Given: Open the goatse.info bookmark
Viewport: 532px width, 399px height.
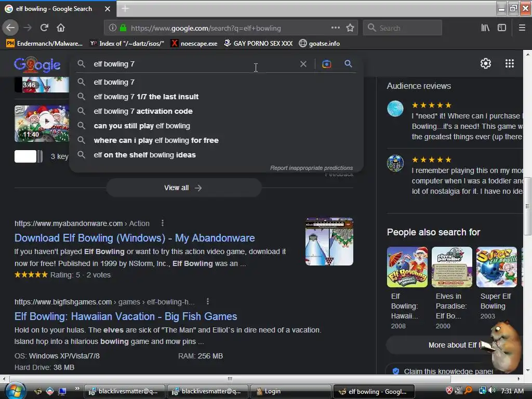Looking at the screenshot, I should 320,44.
